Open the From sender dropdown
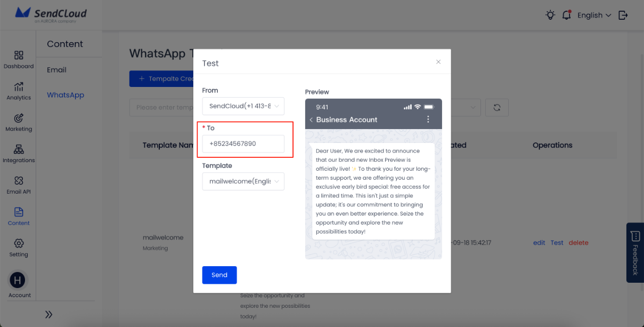644x327 pixels. [243, 106]
